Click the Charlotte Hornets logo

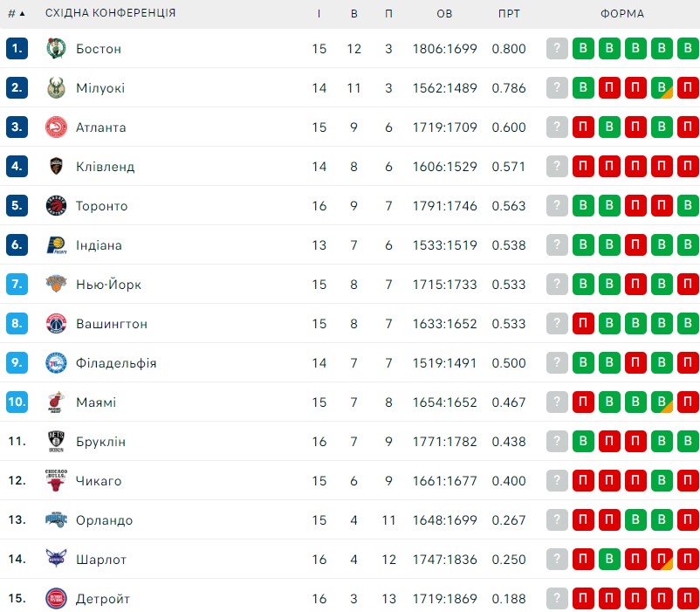(56, 559)
